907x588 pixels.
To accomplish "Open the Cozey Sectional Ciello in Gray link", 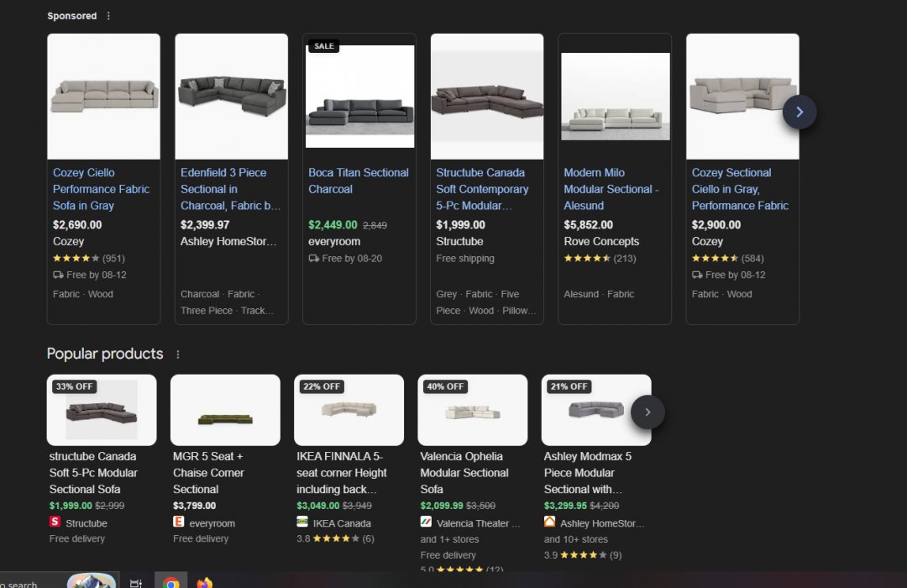I will (x=740, y=189).
